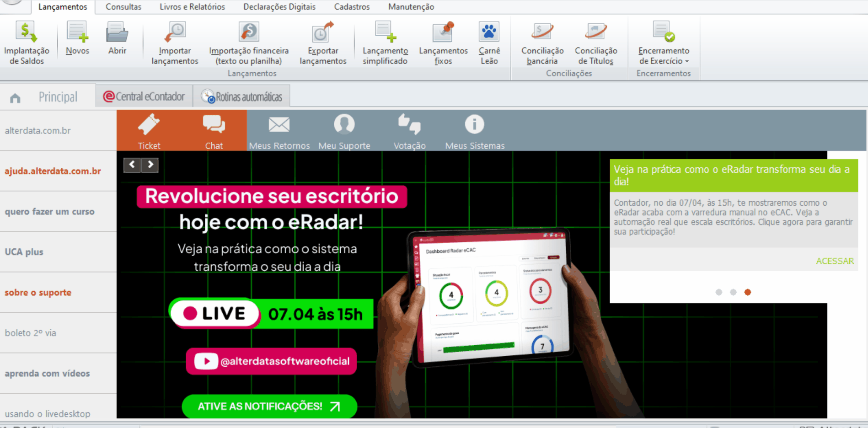868x428 pixels.
Task: Switch to Lançamentos ribbon tab
Action: [x=63, y=7]
